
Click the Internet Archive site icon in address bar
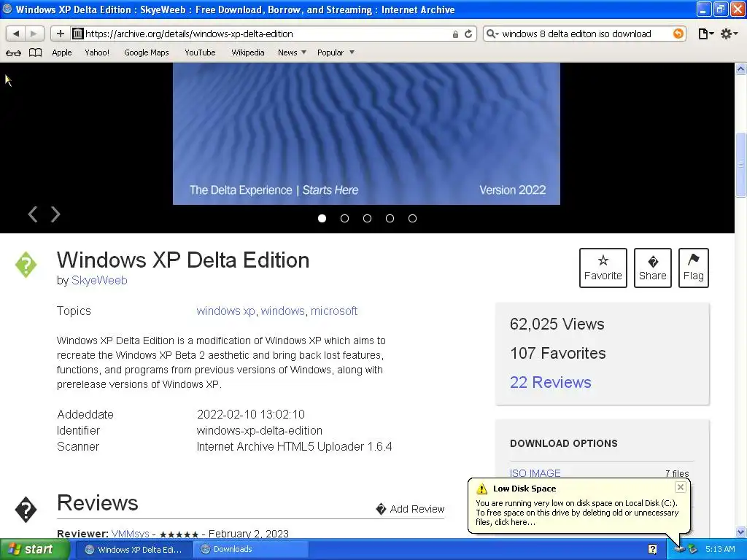click(x=77, y=34)
